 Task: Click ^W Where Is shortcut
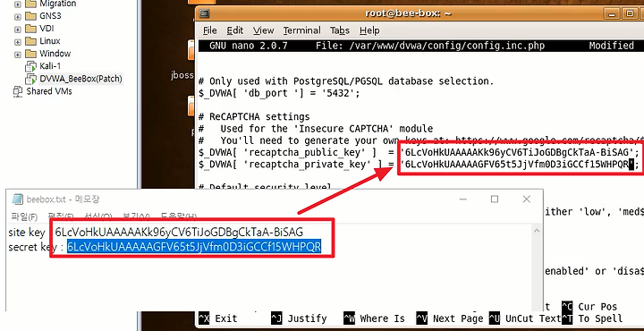point(374,318)
